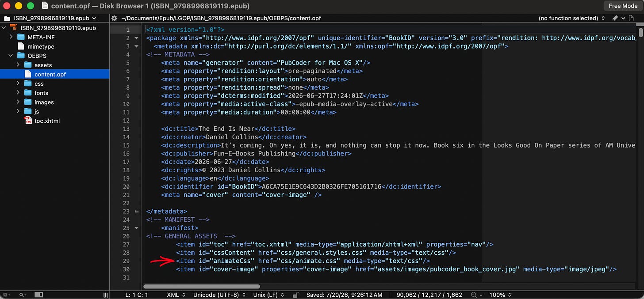
Task: Click the file path in navigation bar
Action: pos(221,18)
